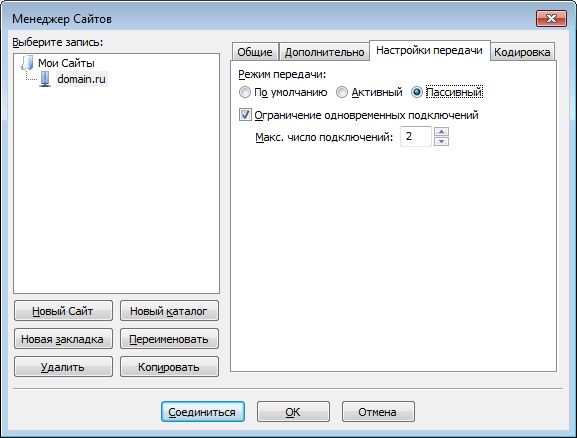Click the Макс. число подключений field
This screenshot has width=577, height=438.
click(x=416, y=137)
